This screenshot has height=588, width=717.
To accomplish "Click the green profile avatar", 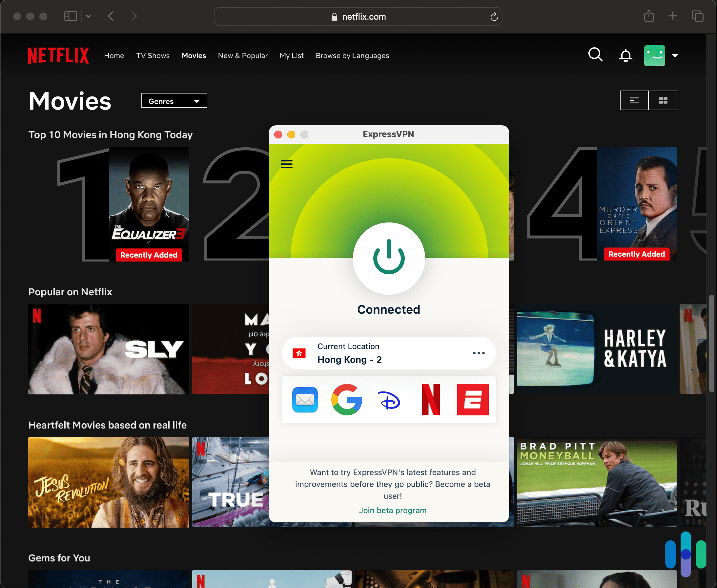I will click(x=654, y=55).
